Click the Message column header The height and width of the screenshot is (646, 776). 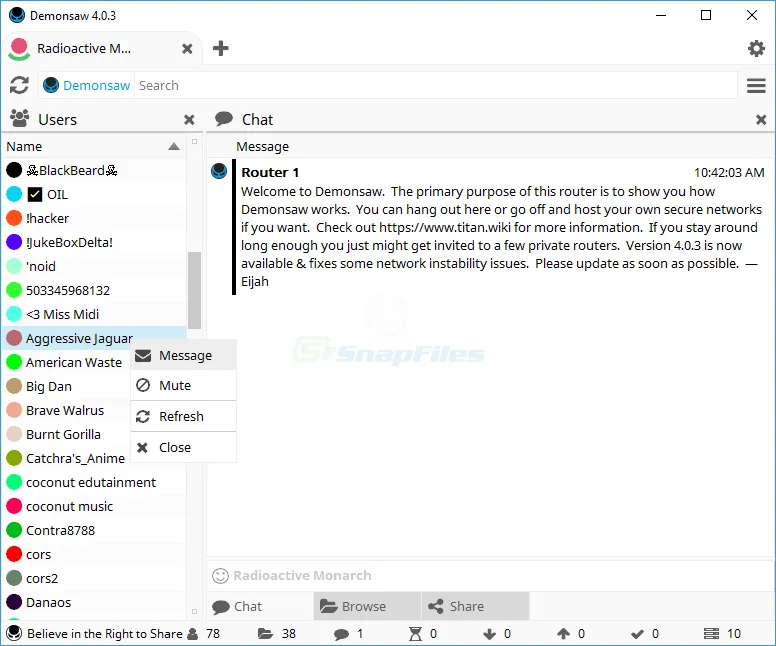click(x=262, y=147)
